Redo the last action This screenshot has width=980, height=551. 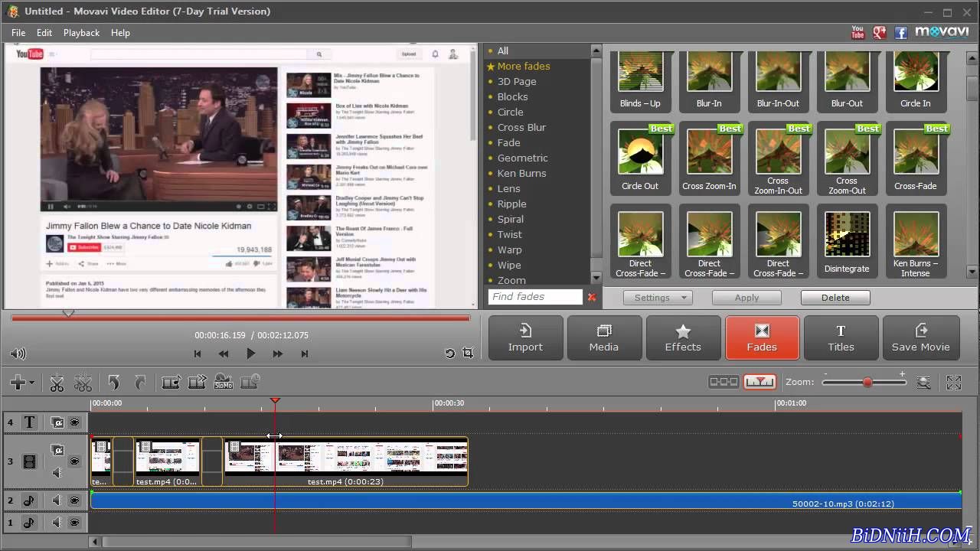140,383
